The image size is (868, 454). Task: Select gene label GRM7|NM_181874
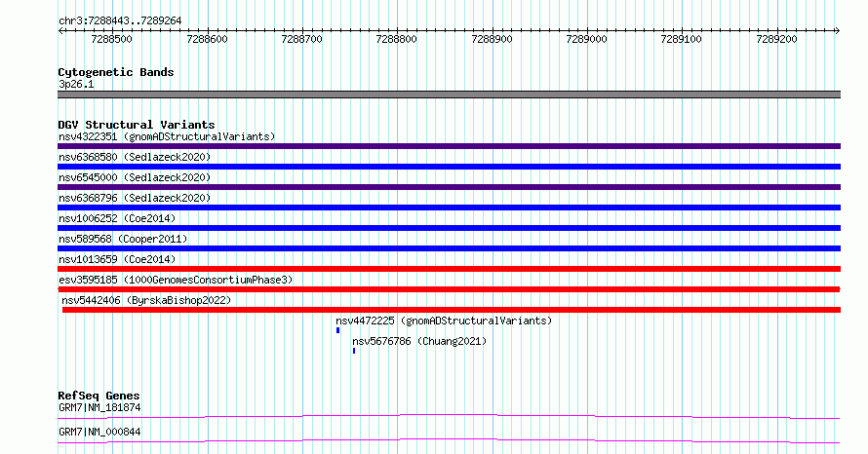click(x=99, y=407)
